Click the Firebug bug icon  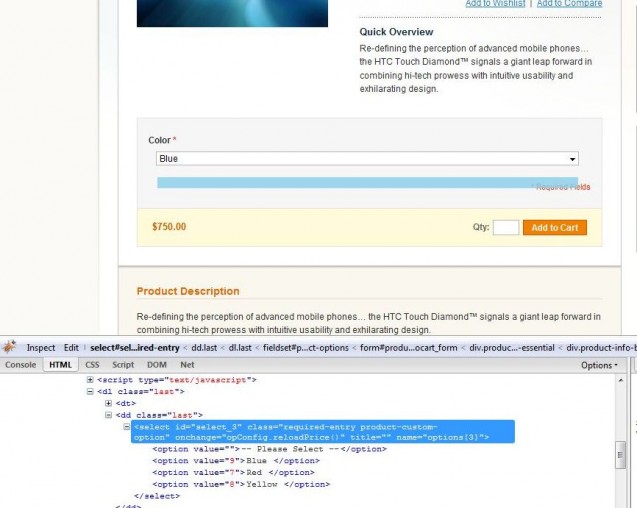point(9,347)
